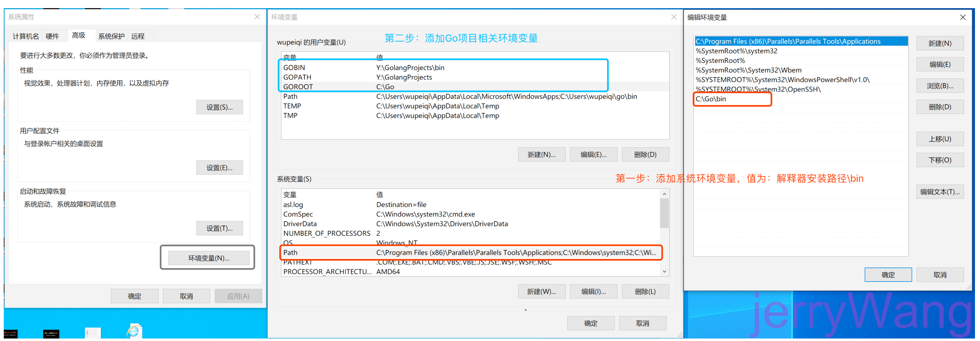Open the 系统保护 tab
980x341 pixels.
111,36
